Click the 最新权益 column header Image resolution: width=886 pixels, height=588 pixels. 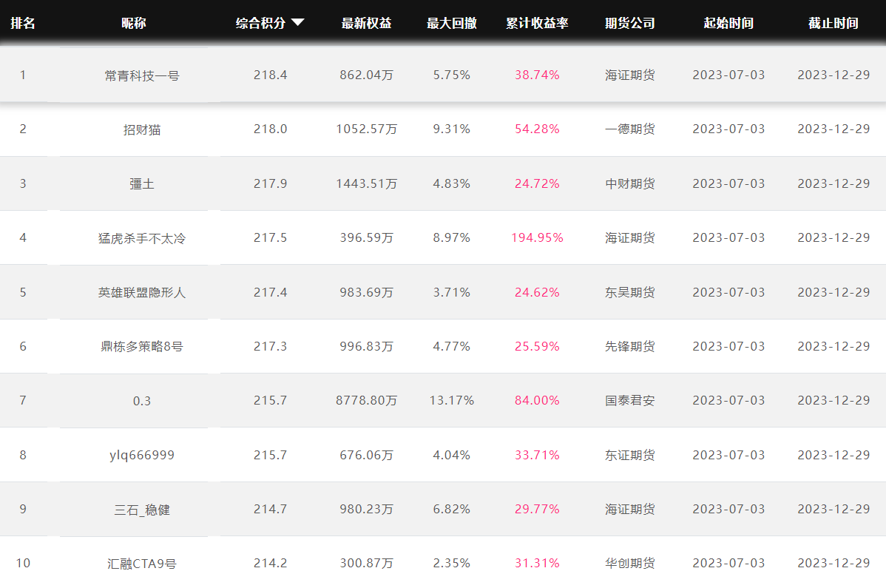click(x=366, y=23)
